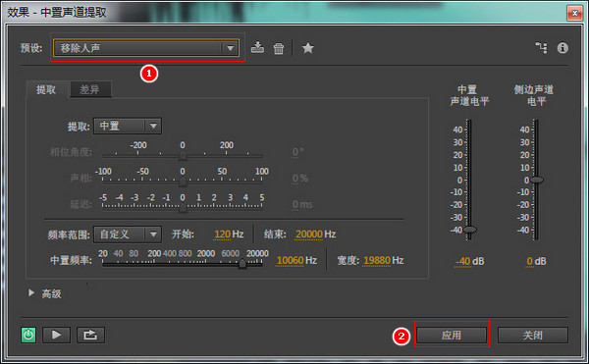Viewport: 589px width, 364px height.
Task: Switch to the 提取 tab
Action: pos(46,89)
